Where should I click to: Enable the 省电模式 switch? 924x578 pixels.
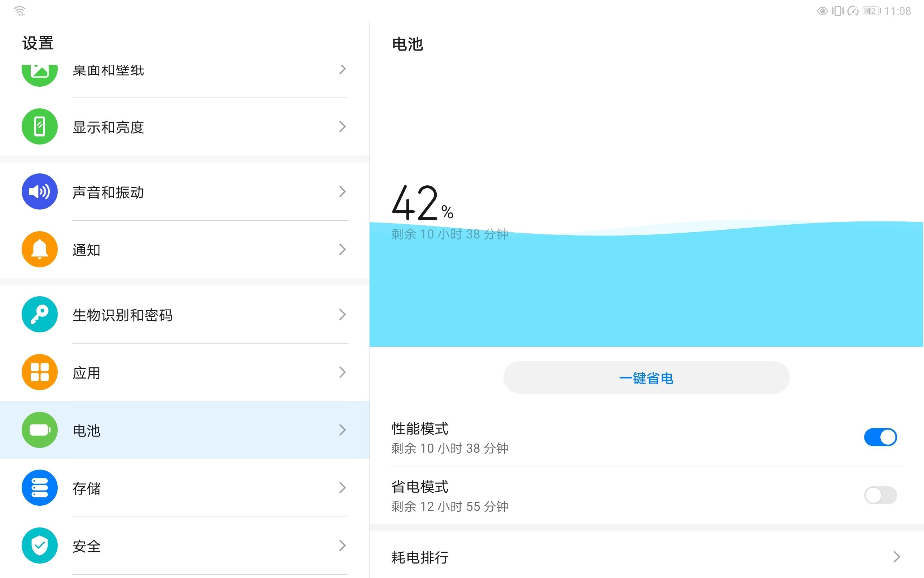click(880, 495)
